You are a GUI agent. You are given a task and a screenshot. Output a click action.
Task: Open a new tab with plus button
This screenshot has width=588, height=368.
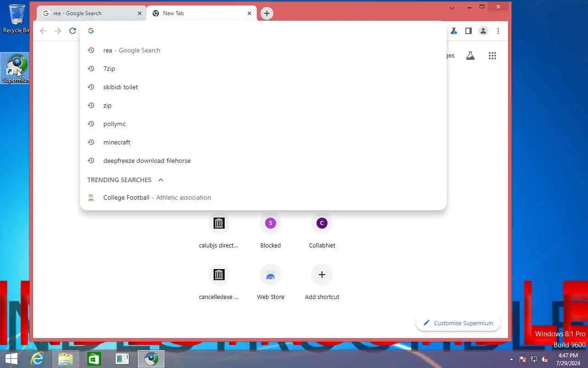(267, 13)
